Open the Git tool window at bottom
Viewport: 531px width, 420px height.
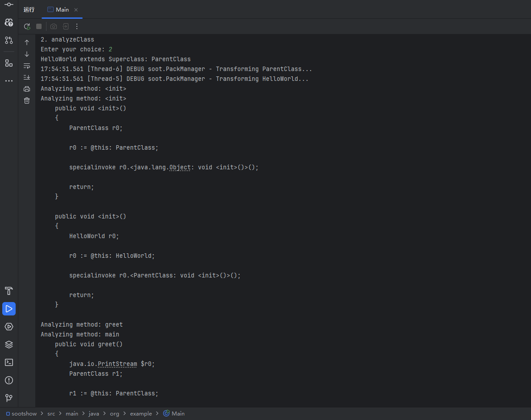click(x=9, y=398)
